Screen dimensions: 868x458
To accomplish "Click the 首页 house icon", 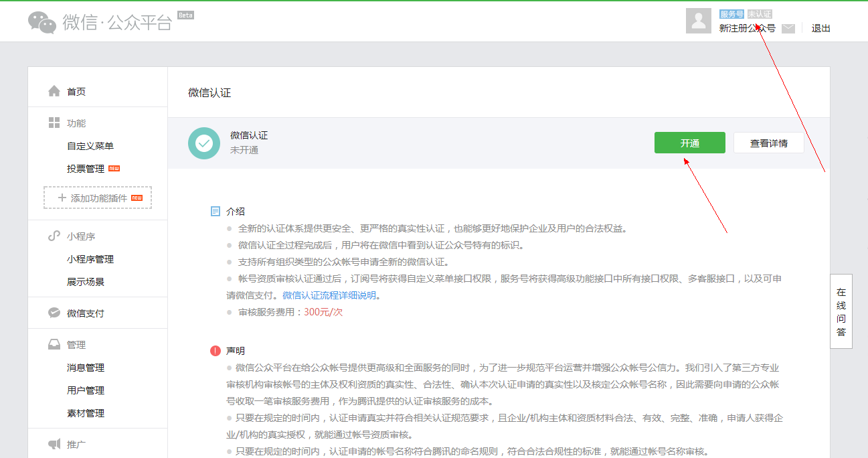I will (54, 91).
